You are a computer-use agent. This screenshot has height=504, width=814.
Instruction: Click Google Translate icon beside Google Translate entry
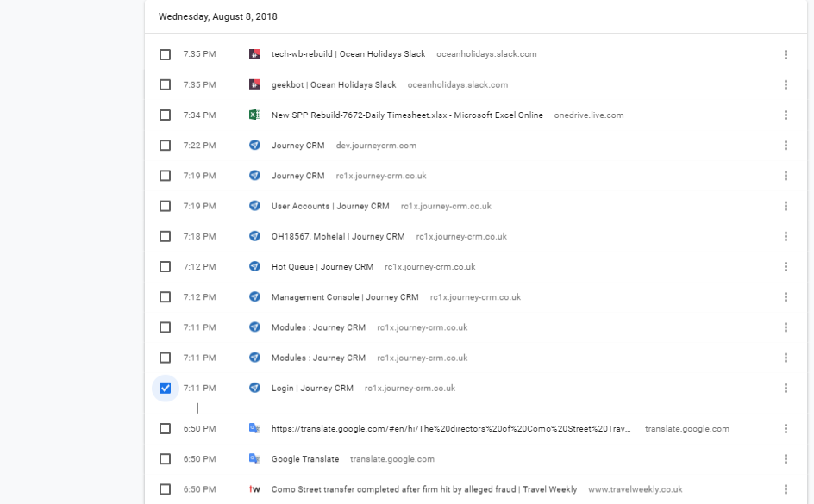point(254,459)
